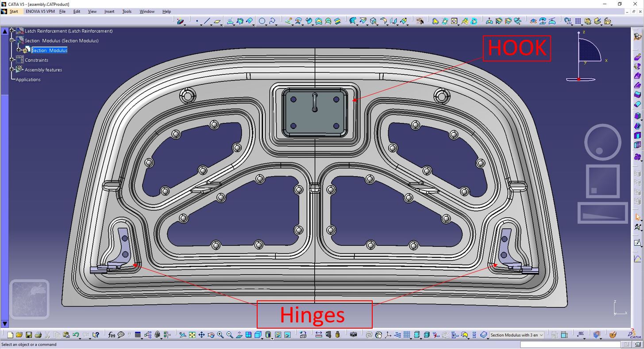Click the Save icon in bottom toolbar
644x349 pixels.
[29, 335]
